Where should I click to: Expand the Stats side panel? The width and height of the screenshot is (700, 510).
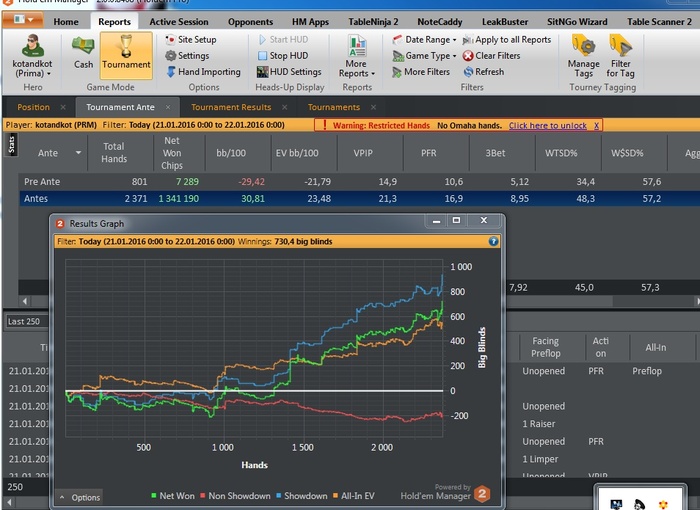11,145
